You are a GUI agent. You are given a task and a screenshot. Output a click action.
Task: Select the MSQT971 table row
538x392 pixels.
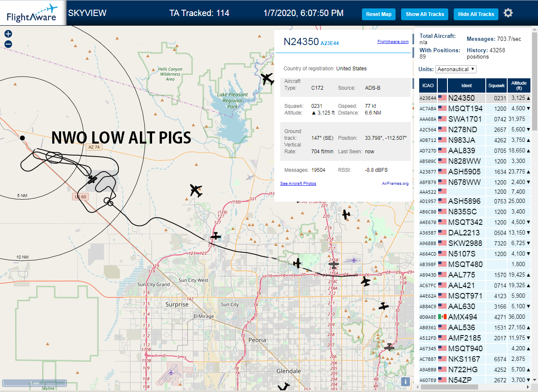(475, 296)
